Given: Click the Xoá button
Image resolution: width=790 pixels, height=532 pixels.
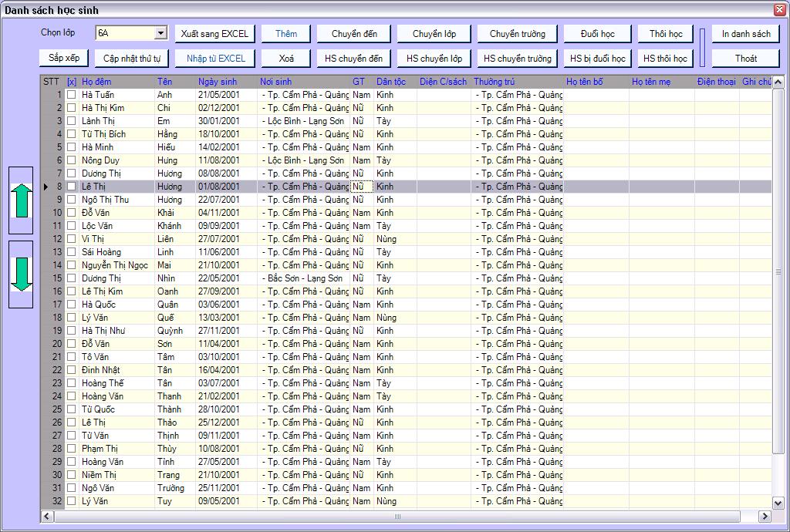Looking at the screenshot, I should [x=286, y=59].
